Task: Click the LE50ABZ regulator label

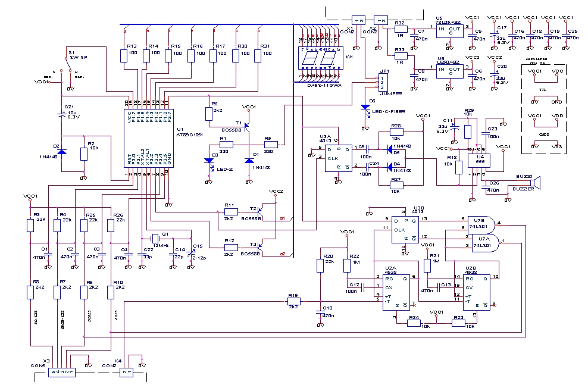Action: coord(448,62)
